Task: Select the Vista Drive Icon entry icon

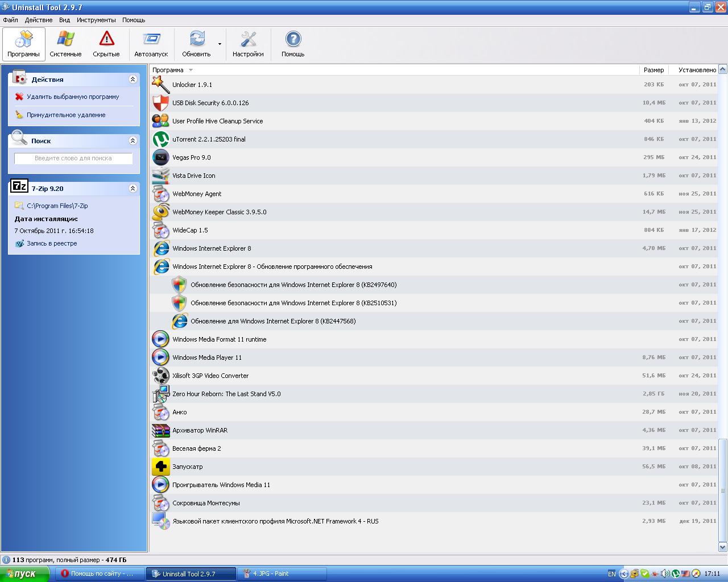Action: coord(161,176)
